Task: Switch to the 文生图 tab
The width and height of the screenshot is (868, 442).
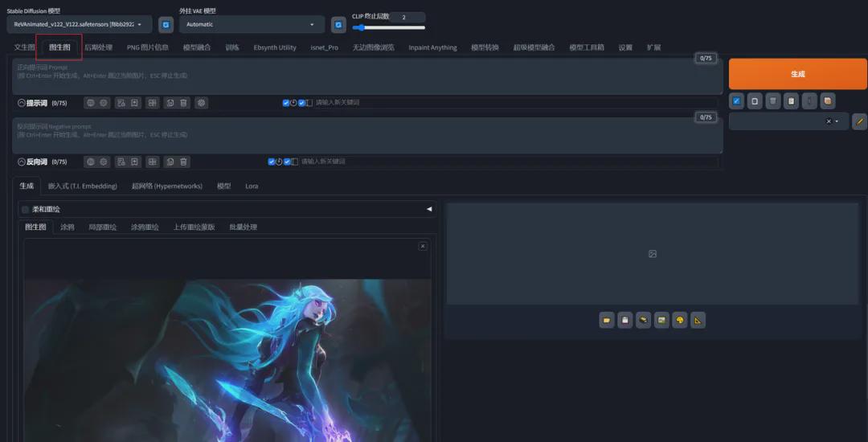Action: (24, 47)
